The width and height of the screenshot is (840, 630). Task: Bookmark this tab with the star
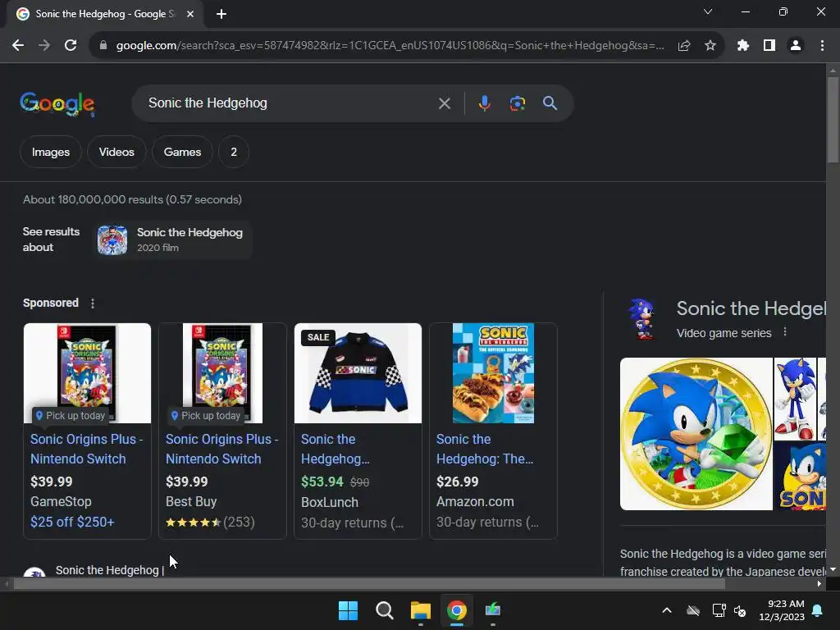pyautogui.click(x=710, y=46)
